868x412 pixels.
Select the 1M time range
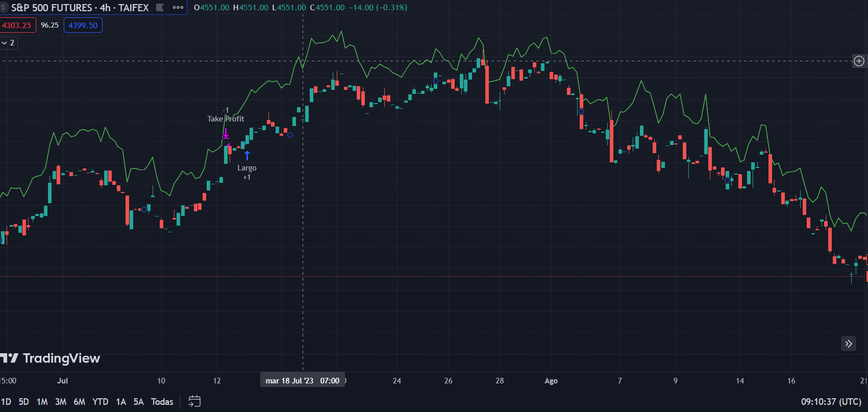[x=42, y=402]
